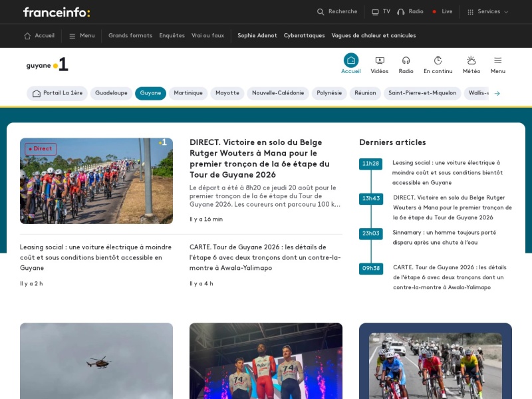Open En continu clock icon
532x399 pixels.
click(438, 65)
